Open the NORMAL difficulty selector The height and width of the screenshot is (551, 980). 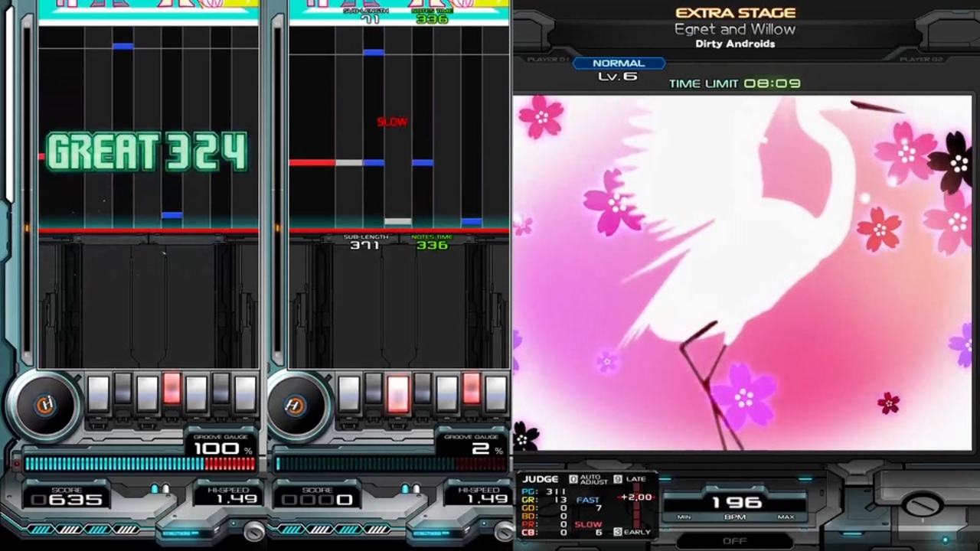pyautogui.click(x=619, y=64)
